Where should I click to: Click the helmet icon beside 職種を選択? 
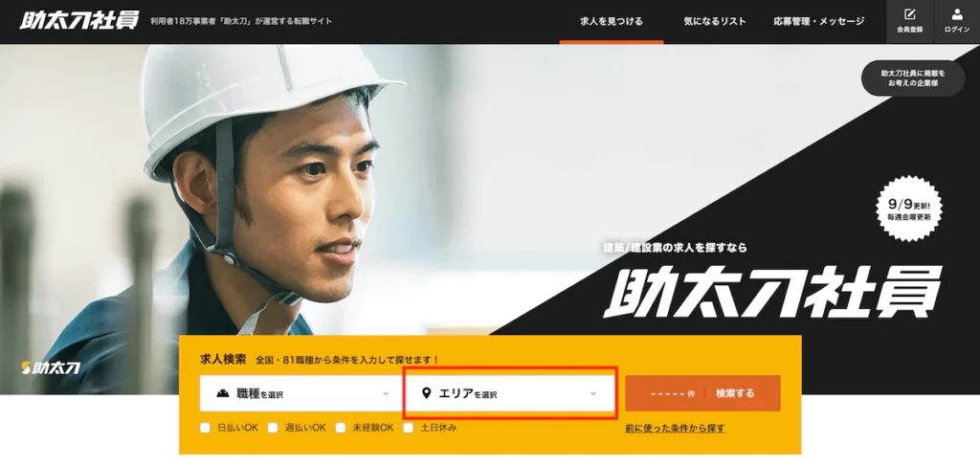pyautogui.click(x=223, y=393)
